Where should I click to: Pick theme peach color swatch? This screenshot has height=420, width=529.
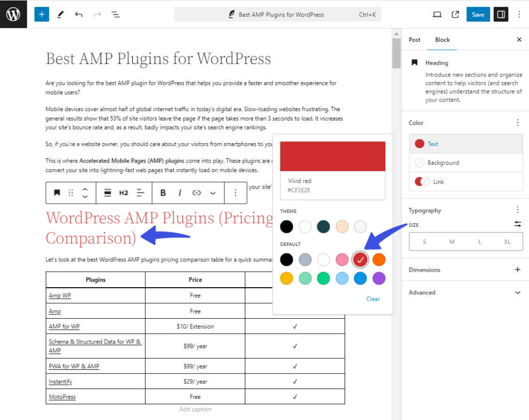(342, 227)
